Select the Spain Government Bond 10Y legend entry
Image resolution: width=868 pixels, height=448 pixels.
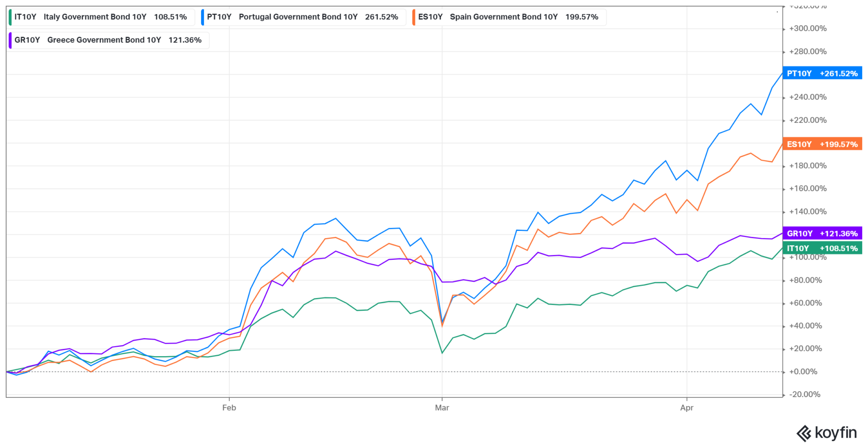point(504,17)
